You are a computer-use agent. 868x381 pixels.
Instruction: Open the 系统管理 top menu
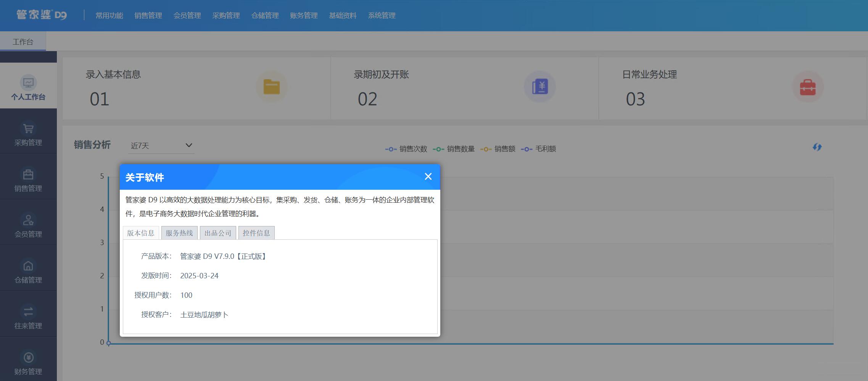tap(382, 16)
